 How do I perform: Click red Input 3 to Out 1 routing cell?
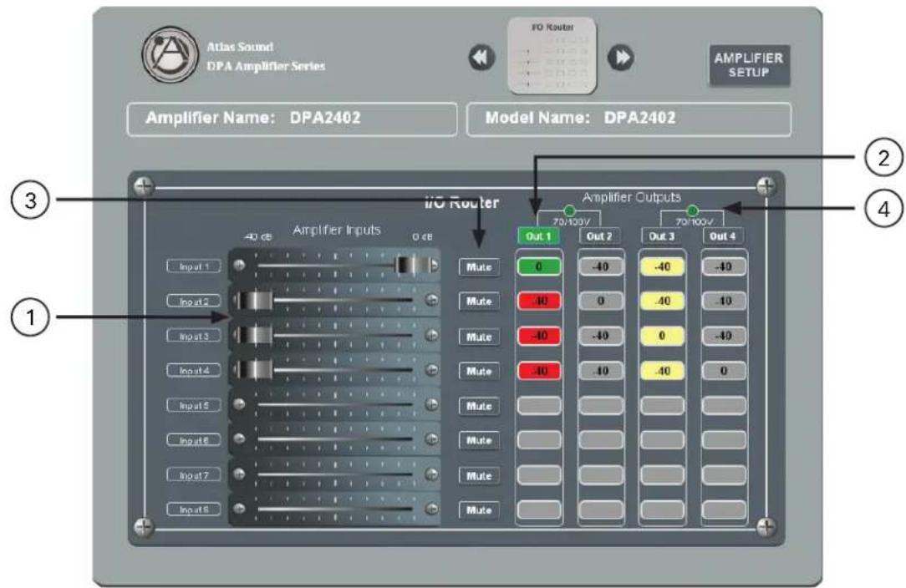pyautogui.click(x=538, y=336)
